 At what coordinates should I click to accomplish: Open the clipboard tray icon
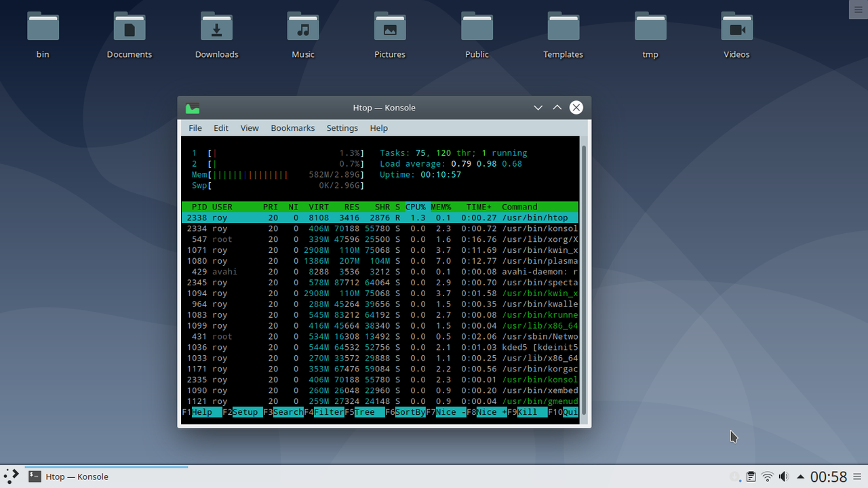coord(751,476)
